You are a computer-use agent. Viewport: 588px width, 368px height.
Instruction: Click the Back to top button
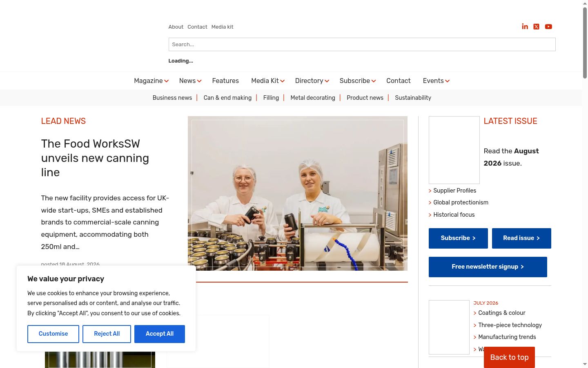(x=509, y=357)
